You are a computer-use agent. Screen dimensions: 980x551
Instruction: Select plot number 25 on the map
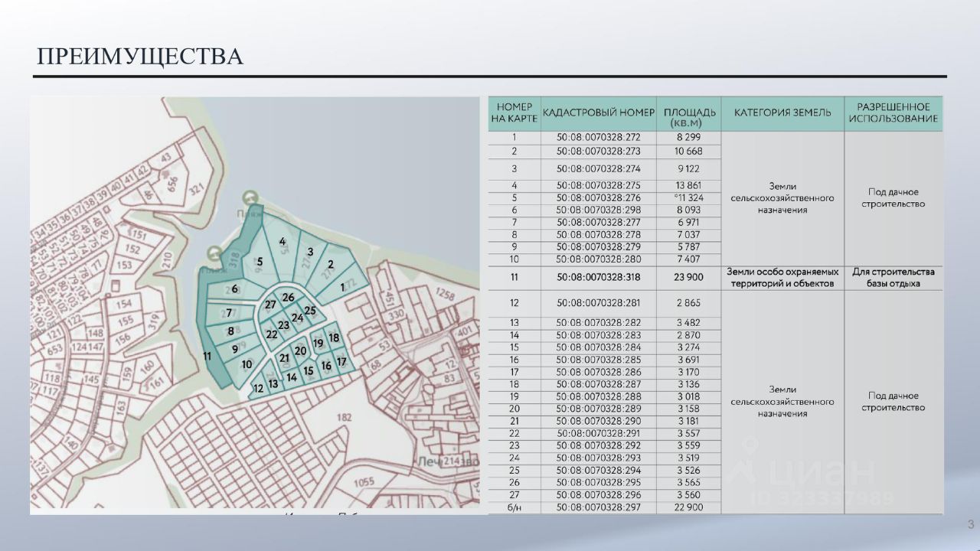tap(310, 310)
